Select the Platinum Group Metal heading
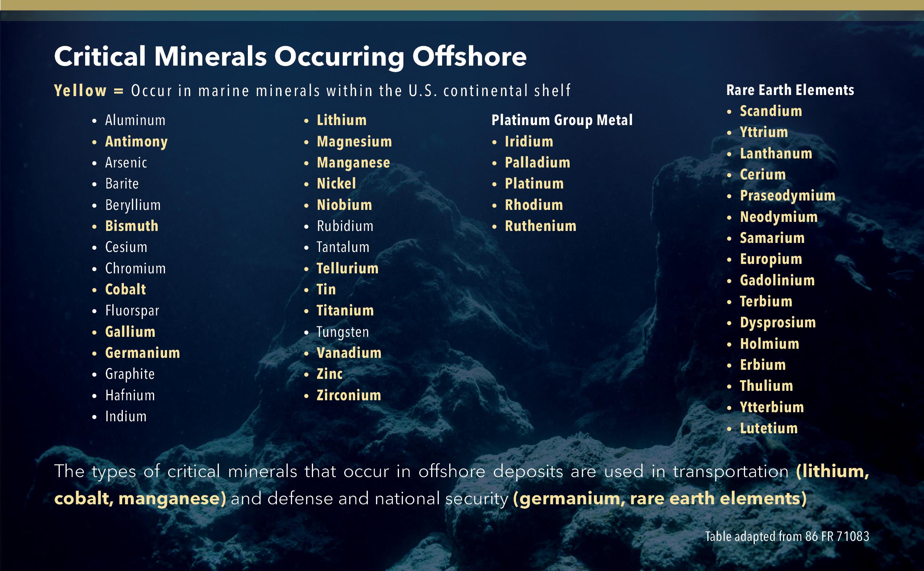 click(x=562, y=120)
